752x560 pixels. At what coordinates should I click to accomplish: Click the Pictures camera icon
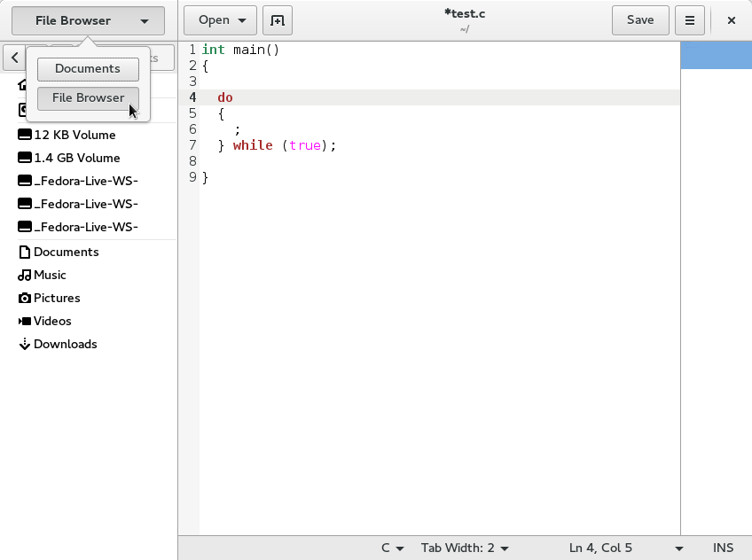[x=25, y=299]
